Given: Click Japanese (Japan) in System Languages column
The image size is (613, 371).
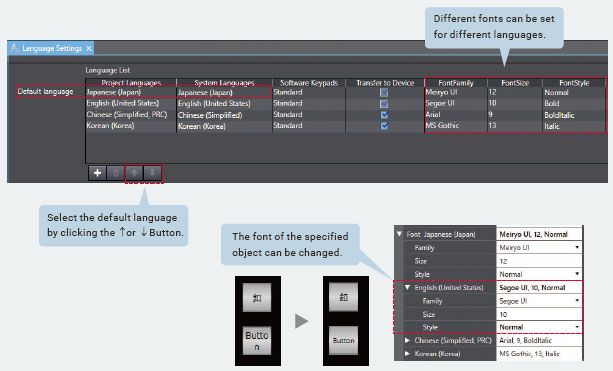Looking at the screenshot, I should tap(224, 93).
